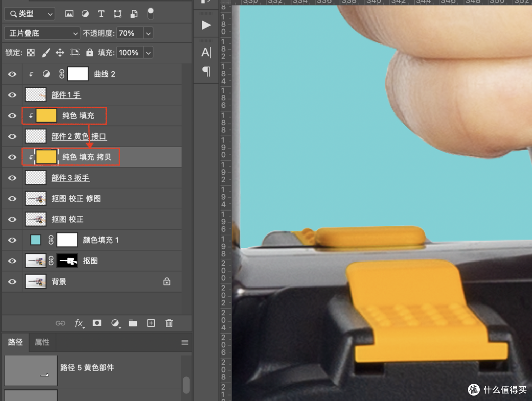
Task: Select the 部件1 手 layer name
Action: tap(66, 95)
